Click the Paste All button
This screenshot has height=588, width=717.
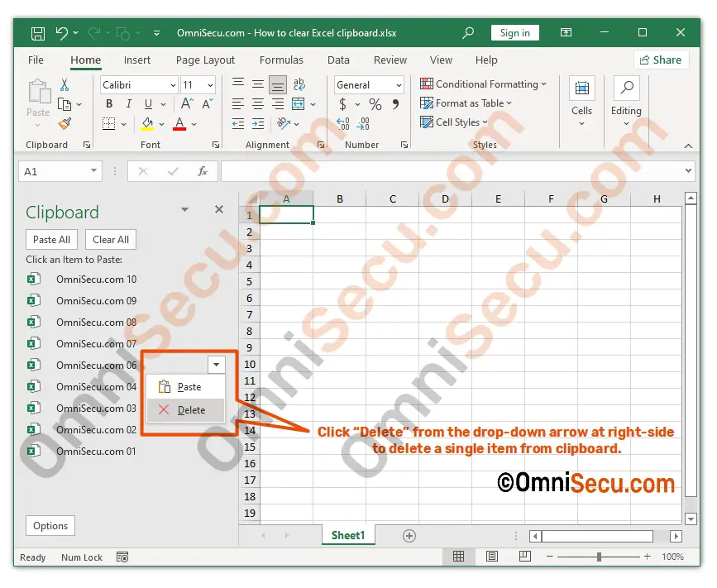pyautogui.click(x=51, y=240)
